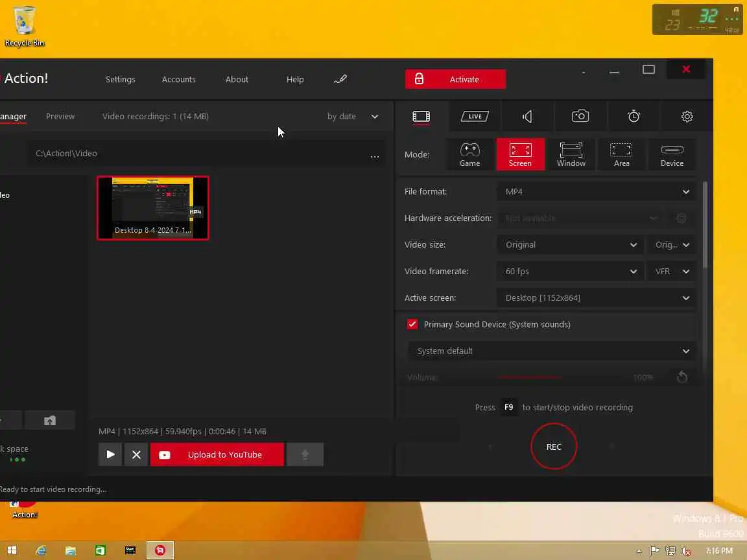Open the audio recording speaker tab
Viewport: 747px width, 560px height.
pyautogui.click(x=527, y=117)
